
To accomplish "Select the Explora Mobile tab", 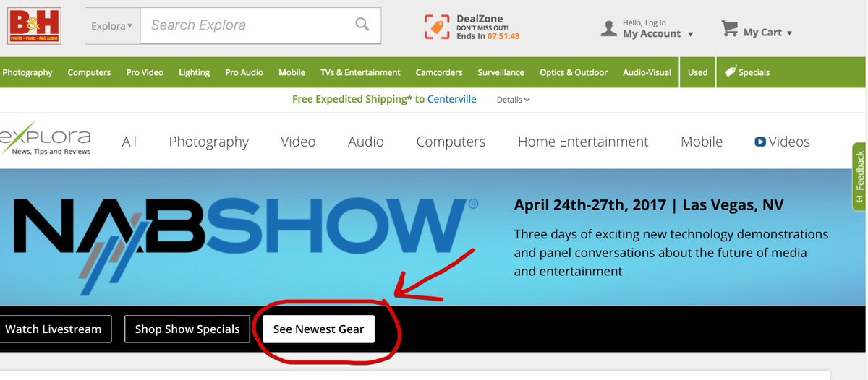I will (x=702, y=142).
